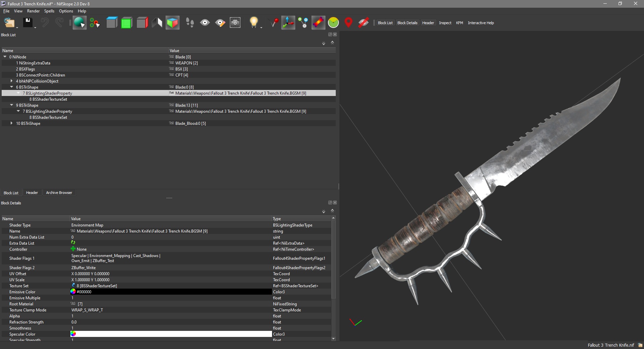This screenshot has width=644, height=349.
Task: Click the Load file folder icon
Action: click(9, 23)
